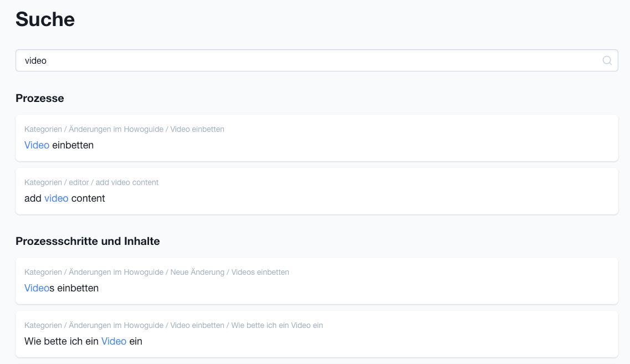The image size is (630, 364).
Task: Click the 'Suche' page title
Action: click(x=44, y=19)
